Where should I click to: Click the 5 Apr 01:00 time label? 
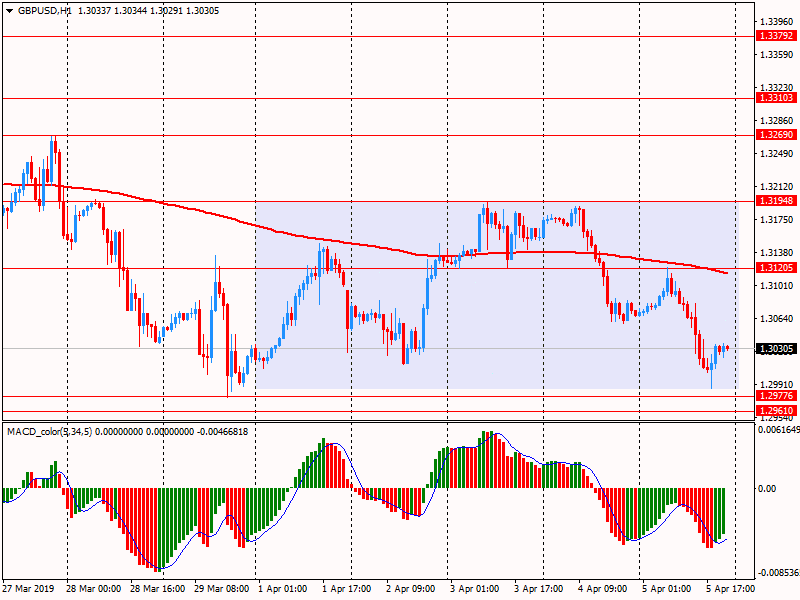(666, 589)
